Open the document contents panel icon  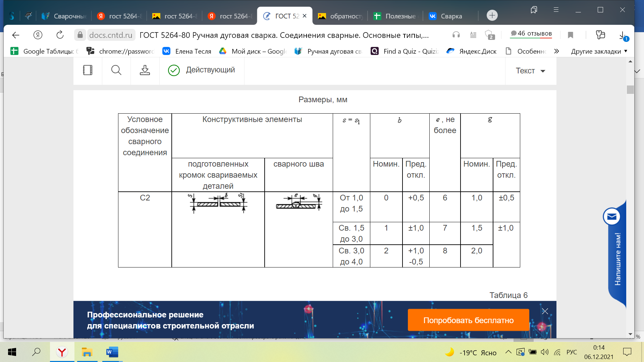(88, 70)
